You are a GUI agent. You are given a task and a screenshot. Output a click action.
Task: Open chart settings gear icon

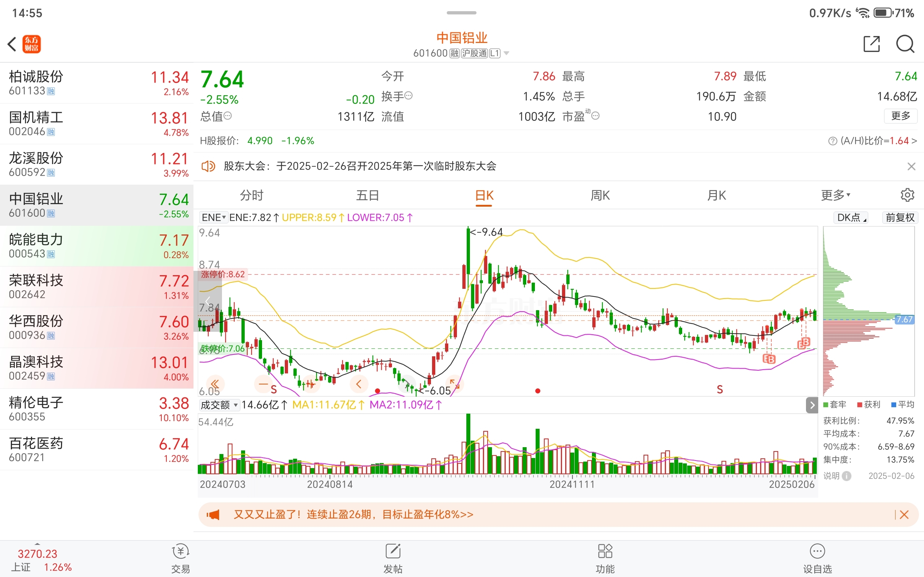(x=907, y=195)
